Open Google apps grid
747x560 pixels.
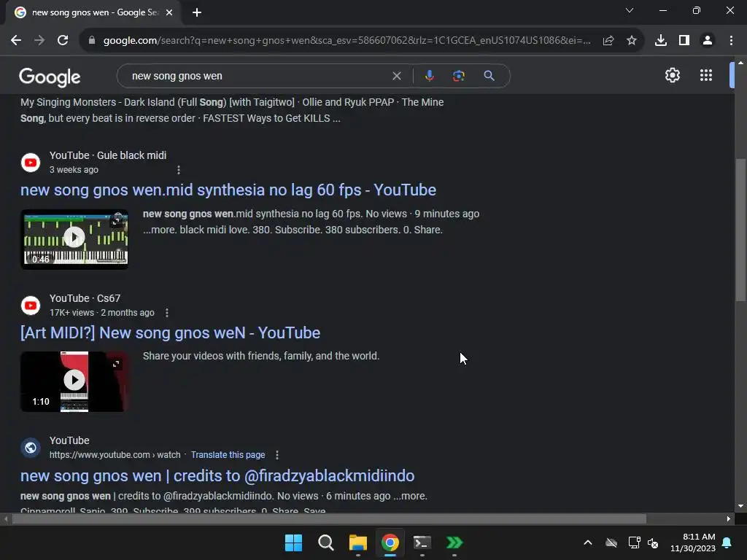tap(706, 75)
